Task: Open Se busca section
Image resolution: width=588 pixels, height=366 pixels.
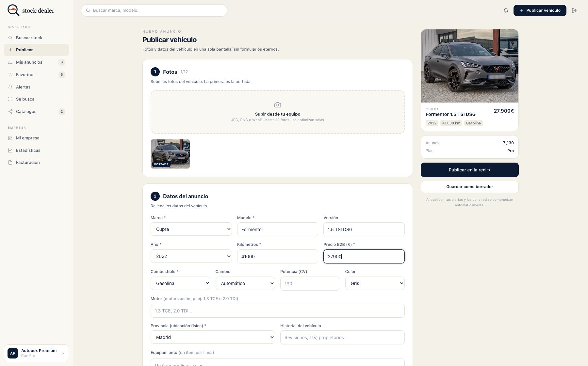Action: 36,99
